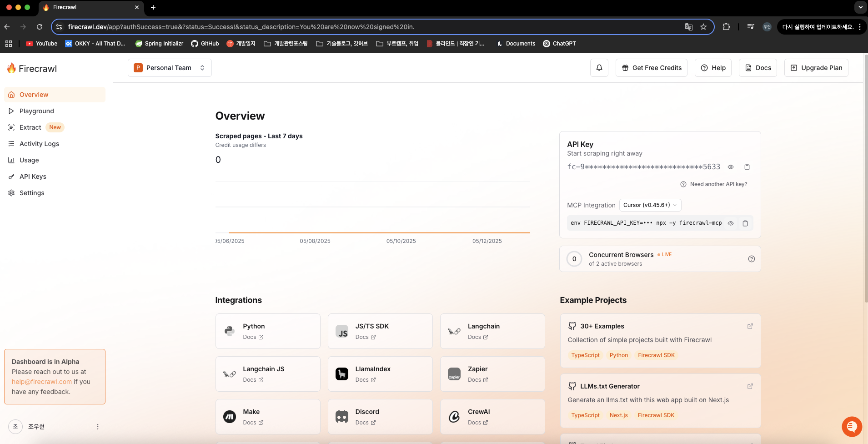Click Get Free Credits button
The height and width of the screenshot is (444, 868).
(x=651, y=68)
